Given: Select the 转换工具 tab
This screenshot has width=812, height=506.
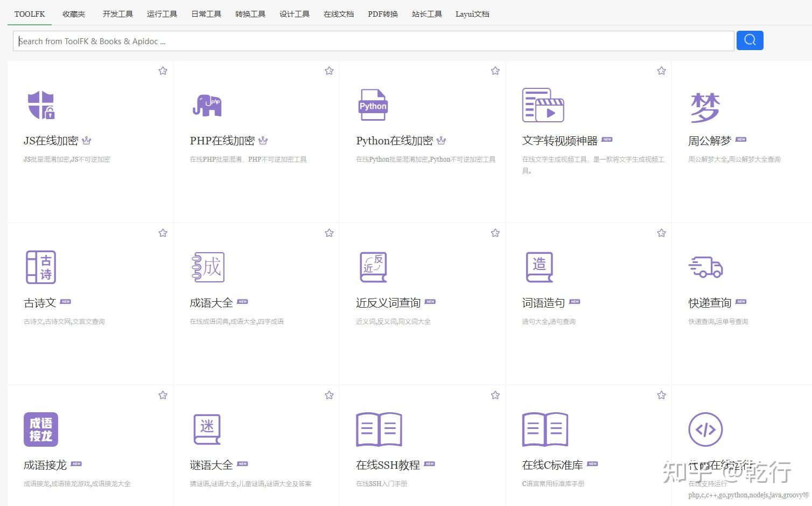Looking at the screenshot, I should (250, 14).
